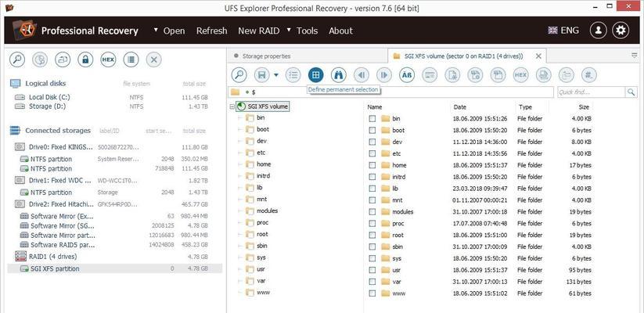This screenshot has width=644, height=313.
Task: Tick the checkbox for the lib folder
Action: coord(372,189)
